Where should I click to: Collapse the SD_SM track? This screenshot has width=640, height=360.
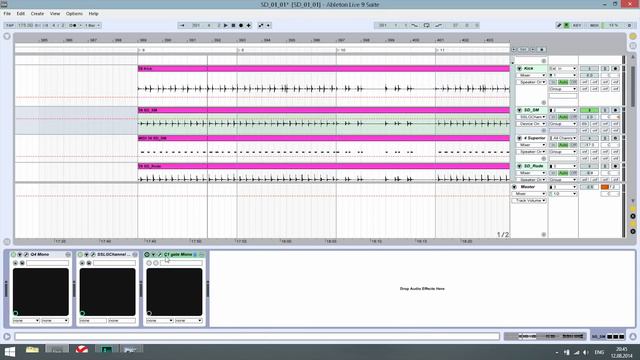point(519,110)
